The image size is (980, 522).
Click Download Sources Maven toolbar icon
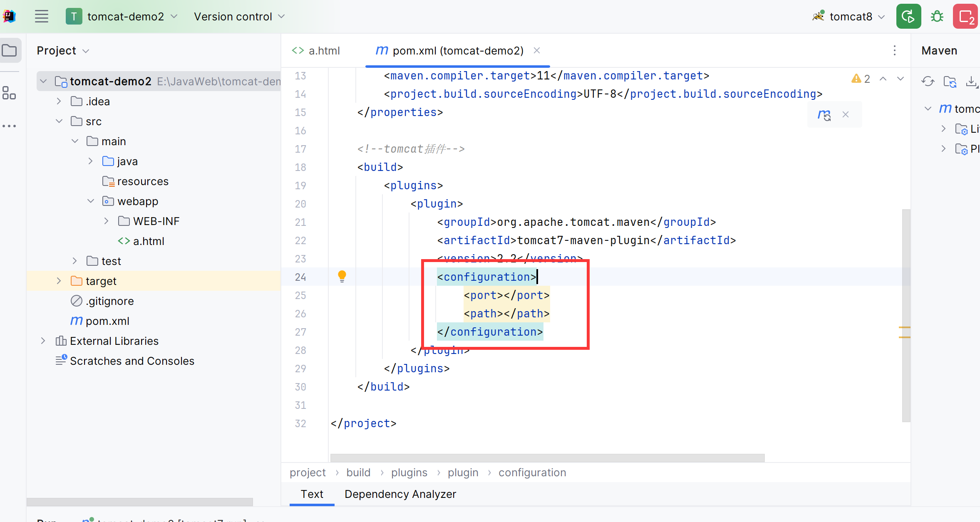[971, 81]
